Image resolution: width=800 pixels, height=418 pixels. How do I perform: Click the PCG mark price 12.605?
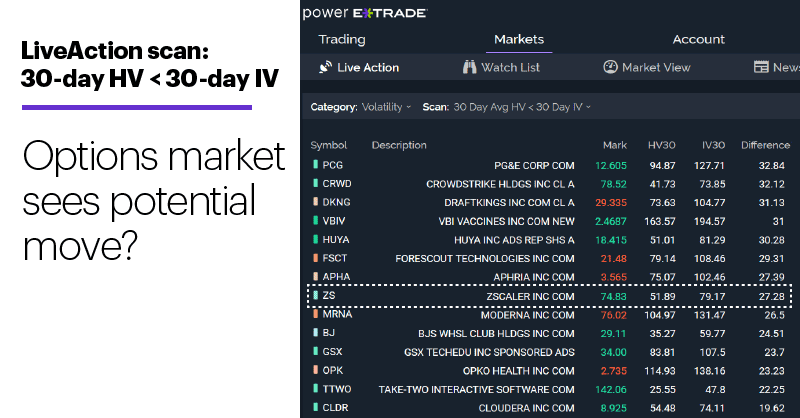(x=611, y=165)
